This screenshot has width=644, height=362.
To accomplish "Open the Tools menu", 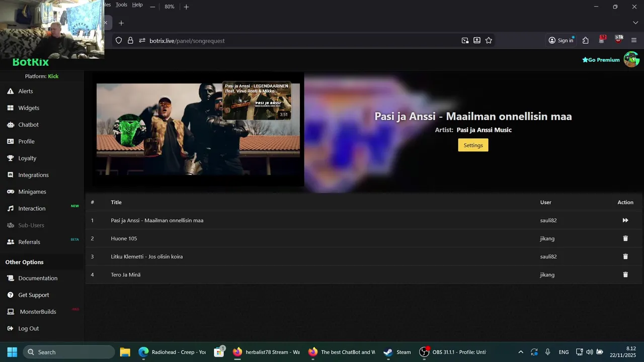I will coord(121,5).
